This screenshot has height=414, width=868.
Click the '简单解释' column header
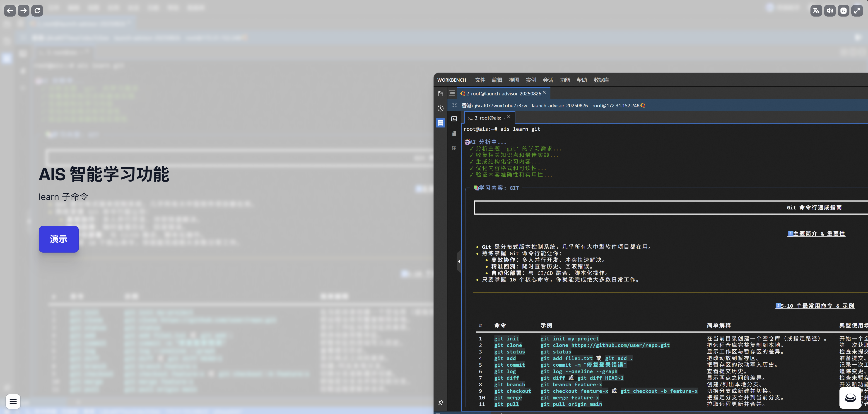click(x=719, y=325)
